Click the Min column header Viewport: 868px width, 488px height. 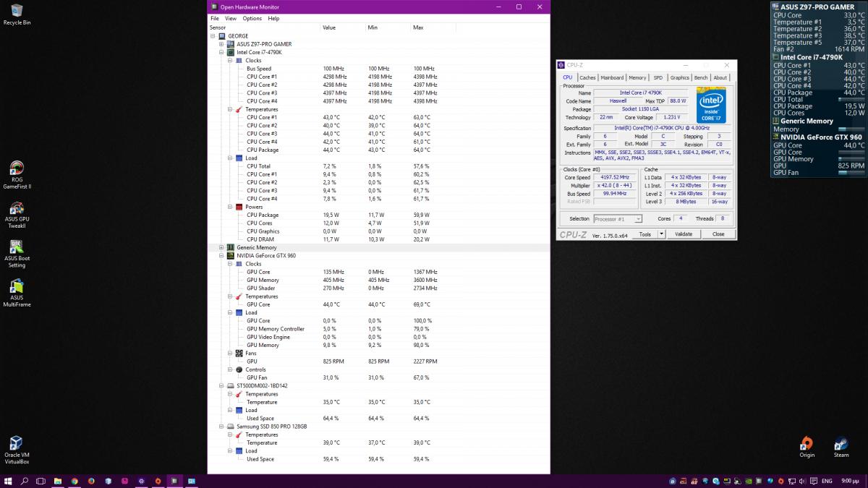coord(388,27)
